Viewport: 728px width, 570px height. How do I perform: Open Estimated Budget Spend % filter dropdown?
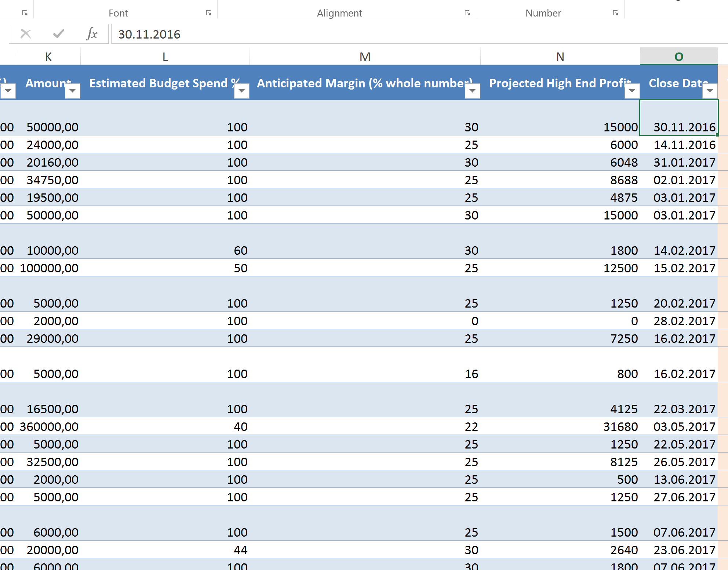click(x=242, y=91)
